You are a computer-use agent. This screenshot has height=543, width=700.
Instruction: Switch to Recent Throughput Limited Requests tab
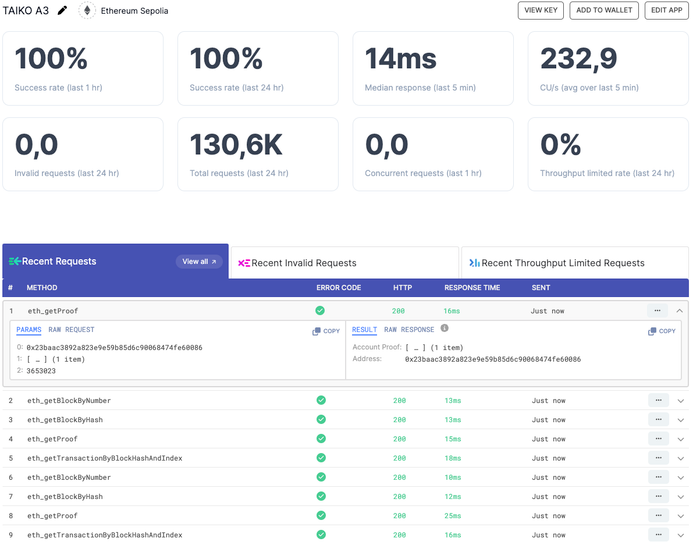[x=575, y=263]
